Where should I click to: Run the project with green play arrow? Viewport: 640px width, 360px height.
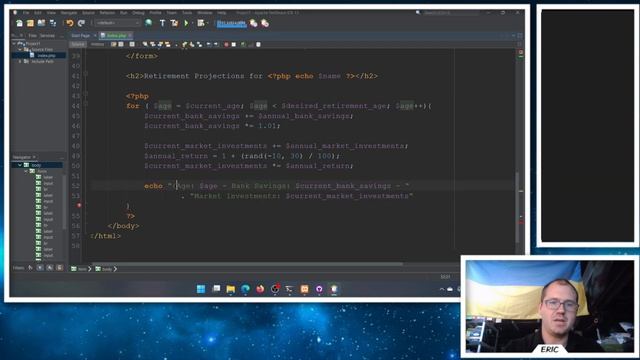pos(186,23)
